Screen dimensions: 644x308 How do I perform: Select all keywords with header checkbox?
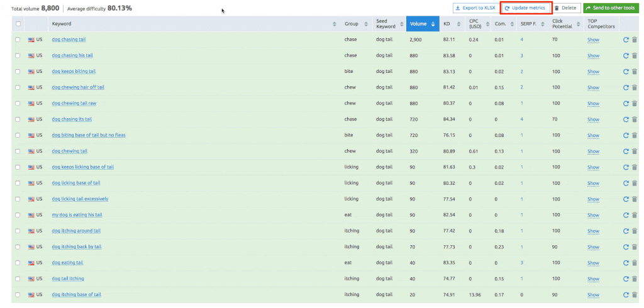coord(18,24)
